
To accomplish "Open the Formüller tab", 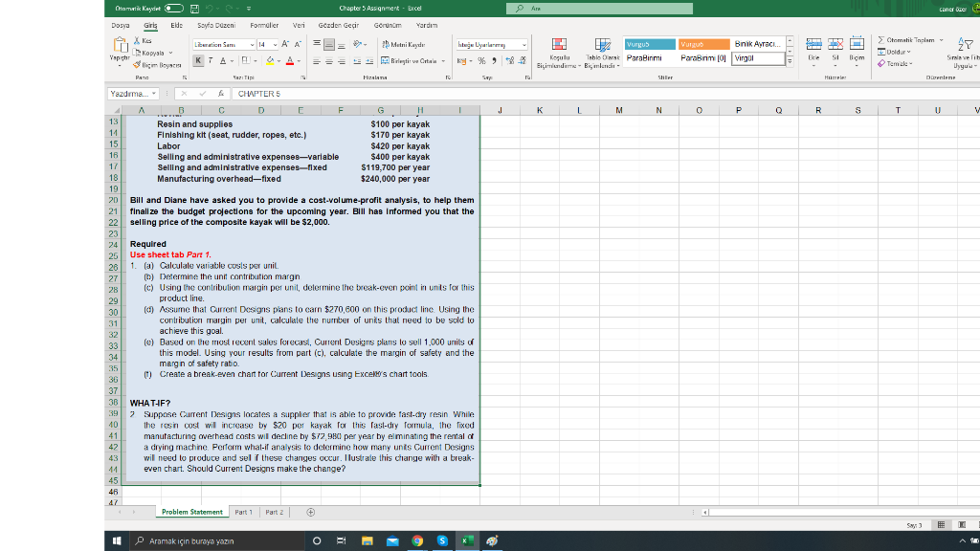I will coord(264,26).
